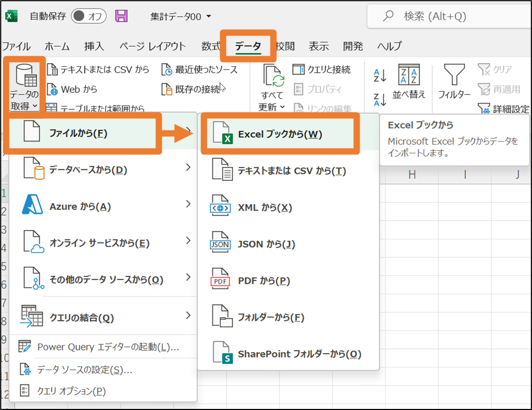Click クリア filter button

(495, 69)
